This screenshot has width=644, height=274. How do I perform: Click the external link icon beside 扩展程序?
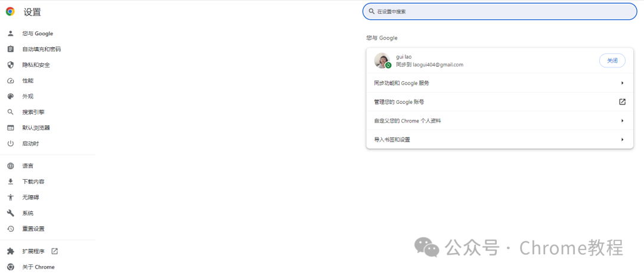tap(54, 251)
